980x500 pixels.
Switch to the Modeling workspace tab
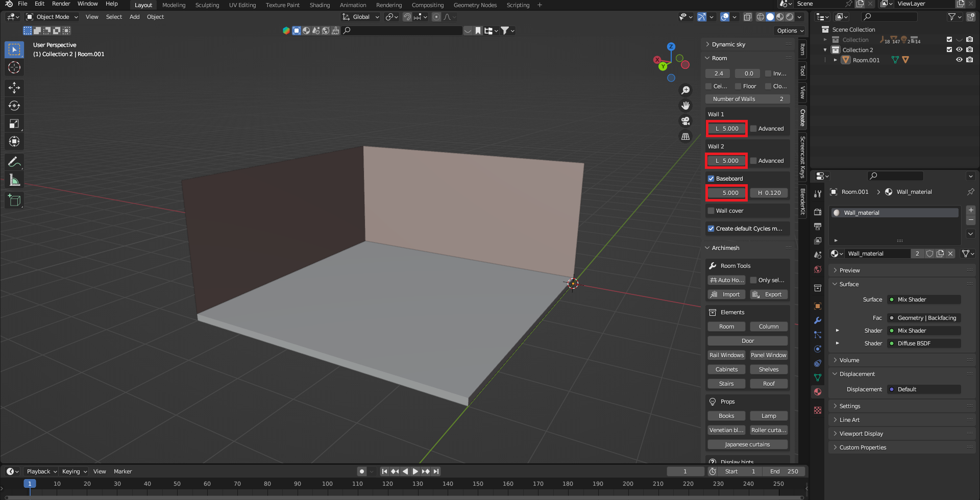[x=174, y=5]
